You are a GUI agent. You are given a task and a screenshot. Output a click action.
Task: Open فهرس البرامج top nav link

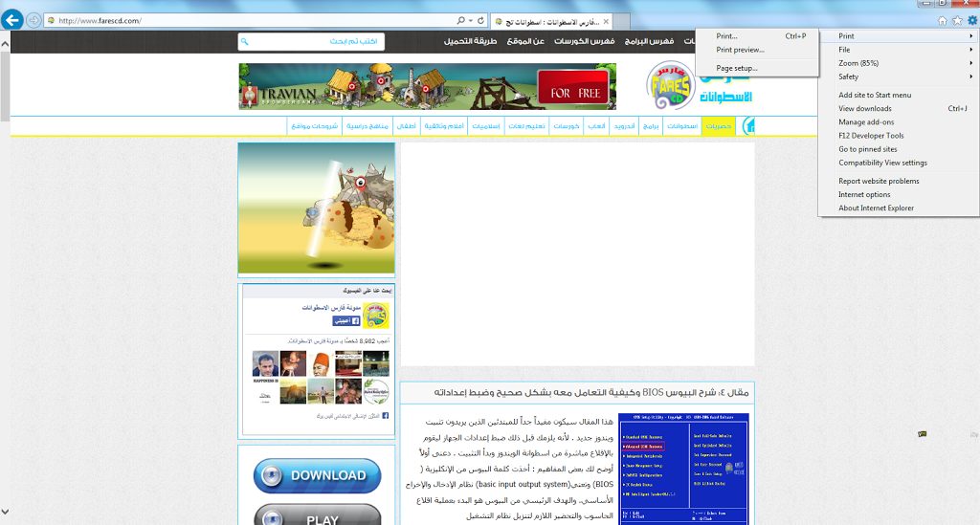(x=650, y=41)
